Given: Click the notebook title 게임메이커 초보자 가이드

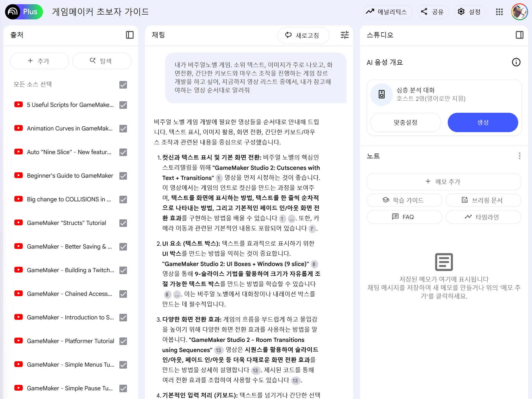Looking at the screenshot, I should [x=100, y=12].
